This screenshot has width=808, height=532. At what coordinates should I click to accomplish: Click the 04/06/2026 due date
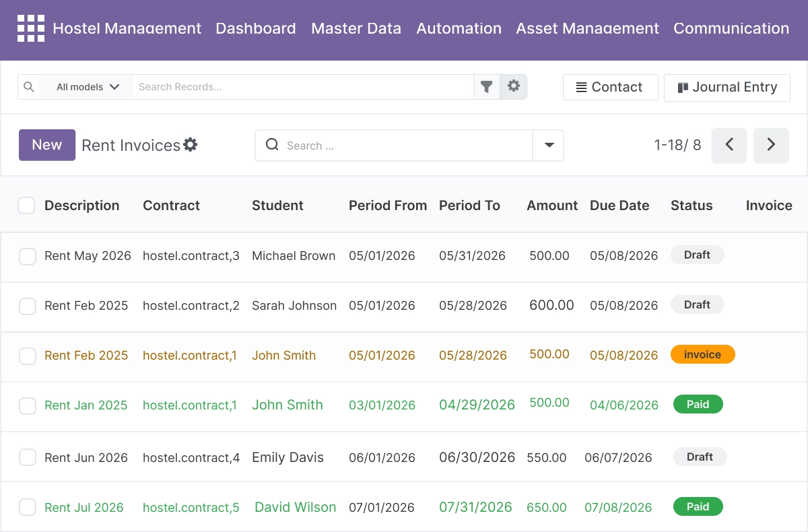click(x=624, y=405)
